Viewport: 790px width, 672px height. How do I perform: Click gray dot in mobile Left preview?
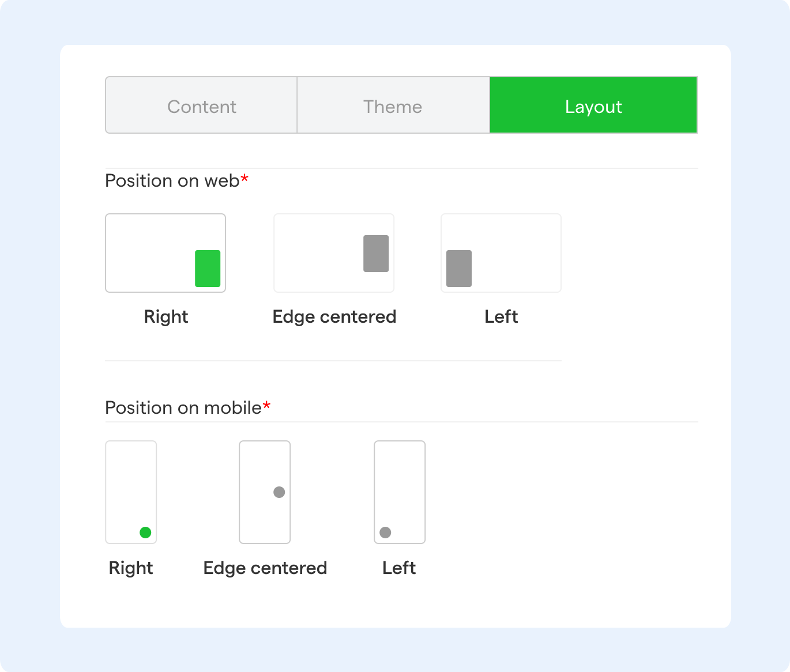click(x=385, y=533)
